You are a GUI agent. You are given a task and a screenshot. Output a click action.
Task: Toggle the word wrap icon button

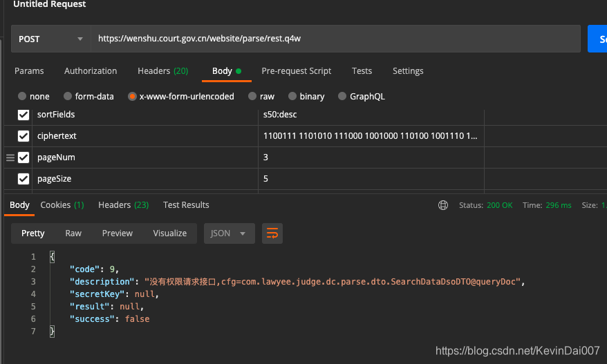(272, 233)
